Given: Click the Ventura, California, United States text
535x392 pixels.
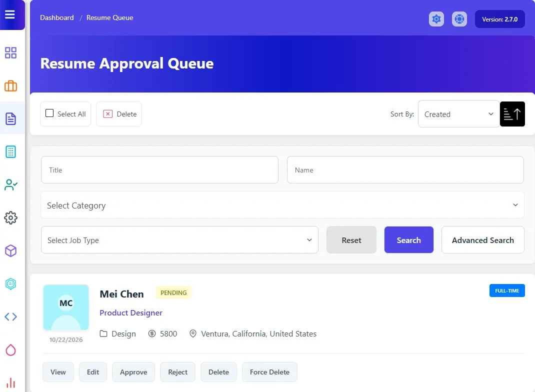Looking at the screenshot, I should click(258, 333).
